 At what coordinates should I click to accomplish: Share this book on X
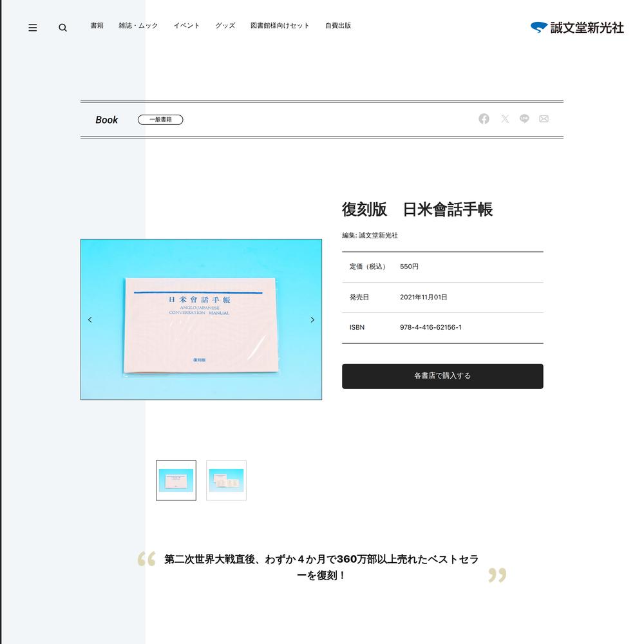tap(505, 118)
